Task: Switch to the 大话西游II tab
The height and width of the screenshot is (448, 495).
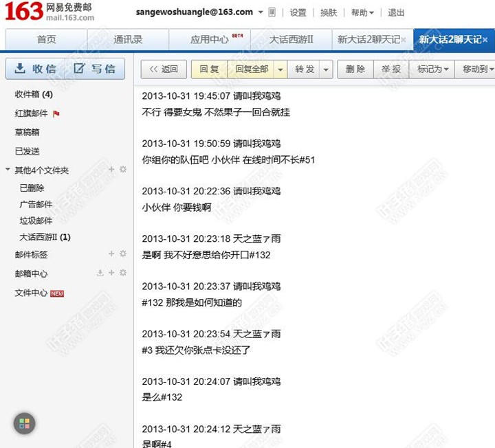Action: tap(291, 39)
